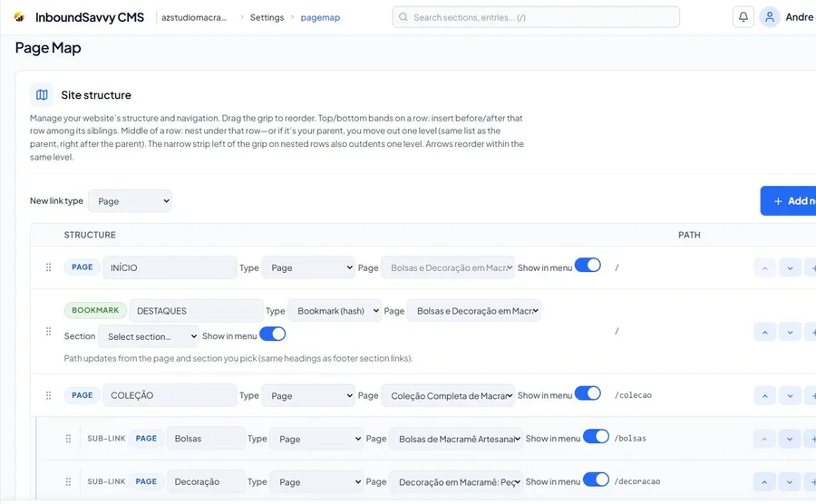
Task: Click the /bolsas path text
Action: point(630,439)
